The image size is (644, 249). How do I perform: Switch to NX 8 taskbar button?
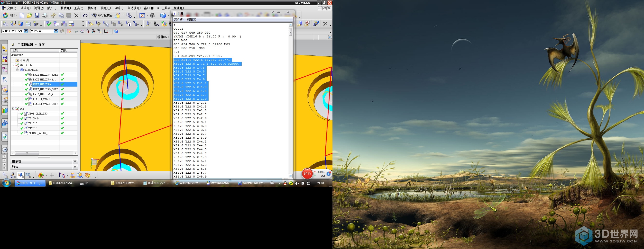pos(30,183)
